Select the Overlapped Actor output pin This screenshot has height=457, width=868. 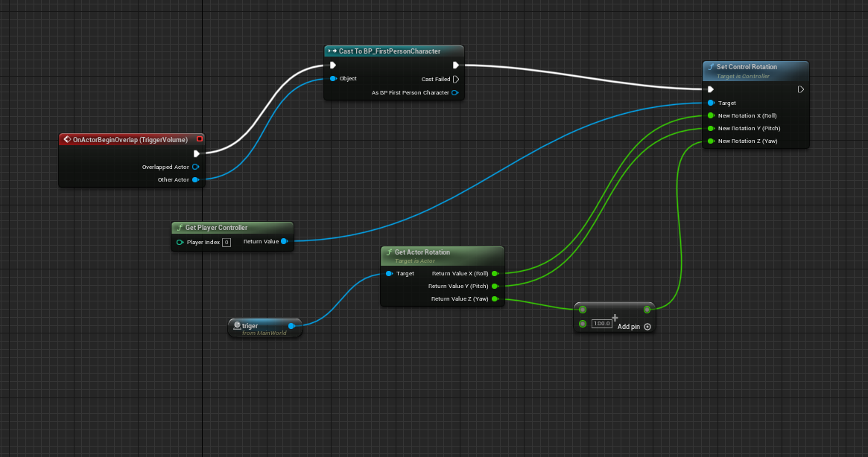click(x=195, y=167)
